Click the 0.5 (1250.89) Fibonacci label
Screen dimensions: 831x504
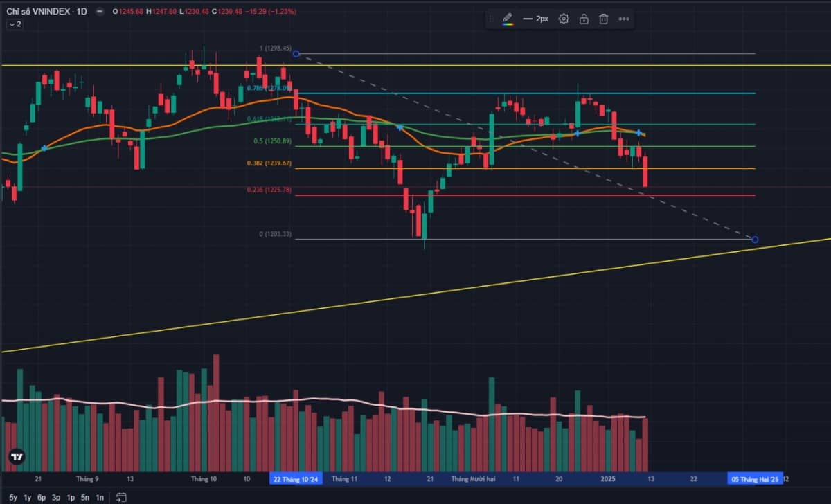coord(273,141)
